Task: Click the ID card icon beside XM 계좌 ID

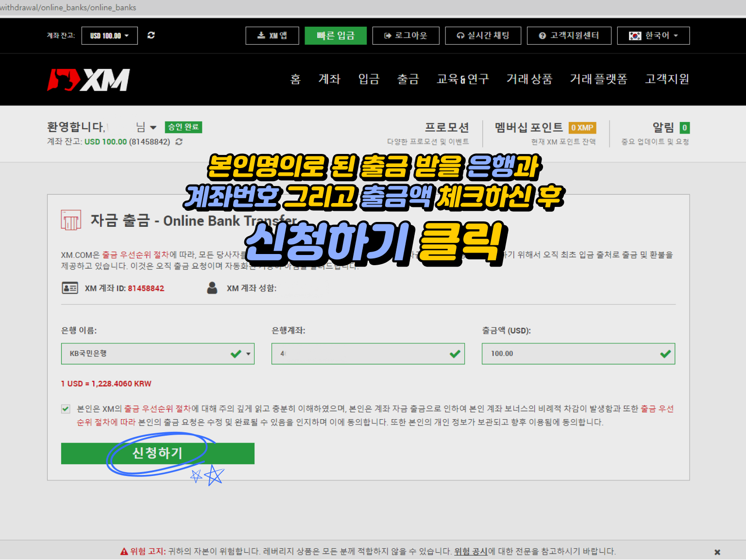Action: click(x=69, y=288)
